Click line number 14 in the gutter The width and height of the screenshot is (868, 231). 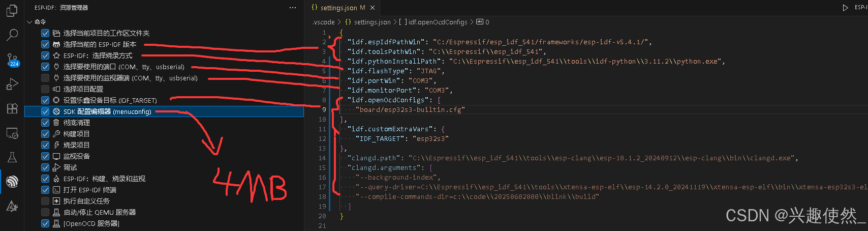[x=322, y=158]
